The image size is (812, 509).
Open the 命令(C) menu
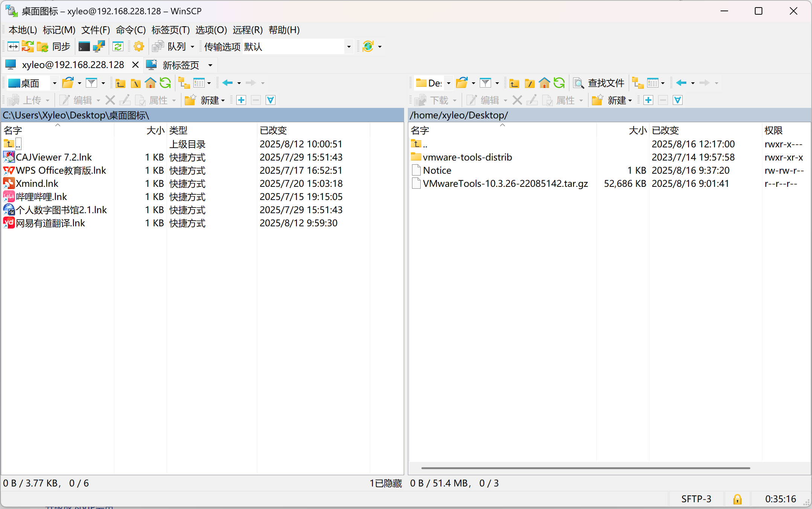pyautogui.click(x=131, y=30)
